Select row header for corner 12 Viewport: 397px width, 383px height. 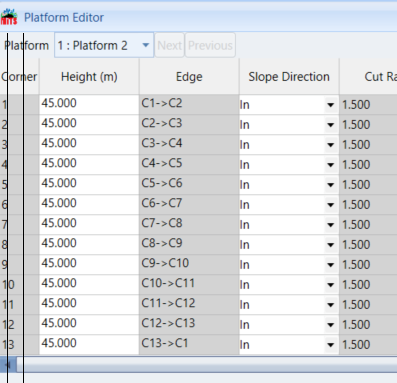point(19,325)
